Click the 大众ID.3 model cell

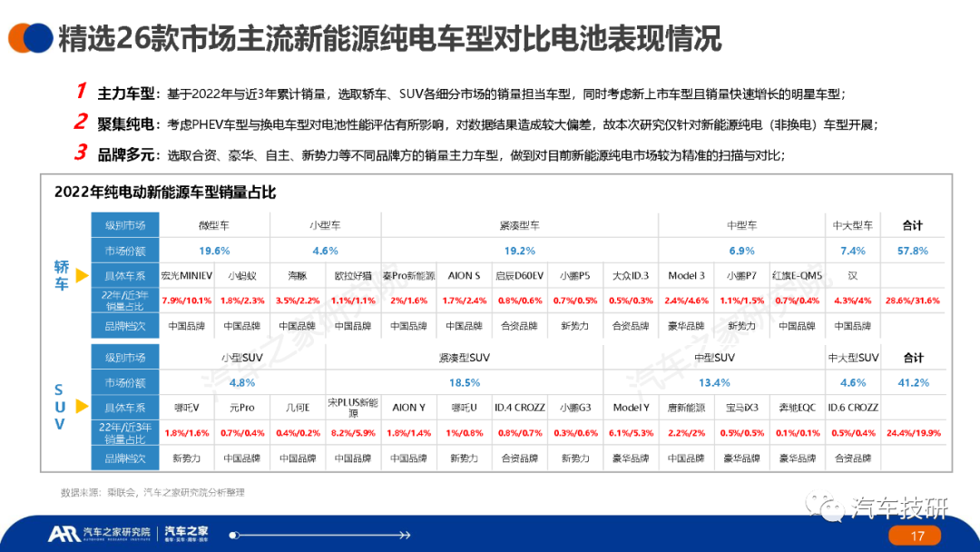631,276
